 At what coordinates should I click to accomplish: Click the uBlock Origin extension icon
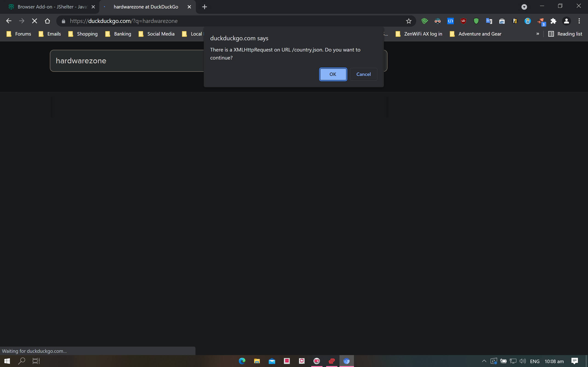coord(463,21)
